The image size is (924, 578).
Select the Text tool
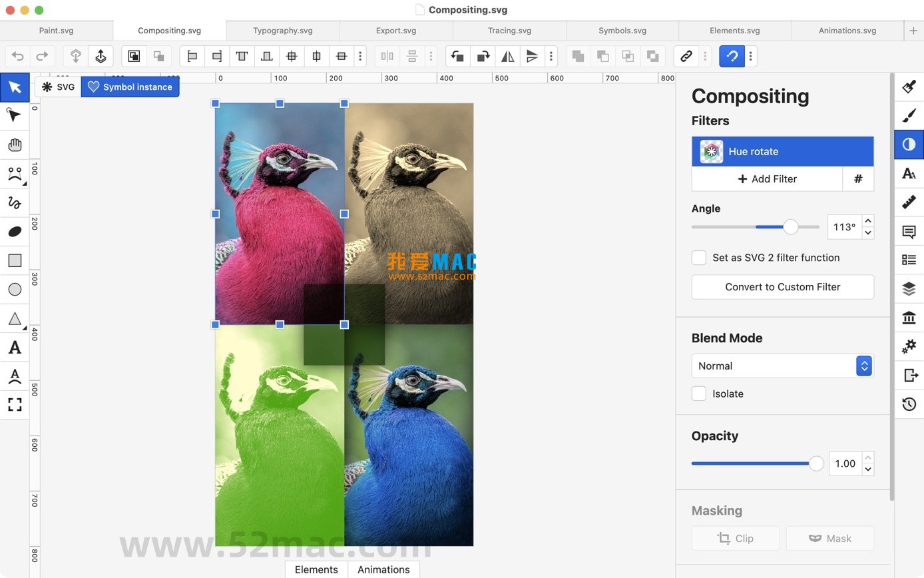click(x=15, y=347)
